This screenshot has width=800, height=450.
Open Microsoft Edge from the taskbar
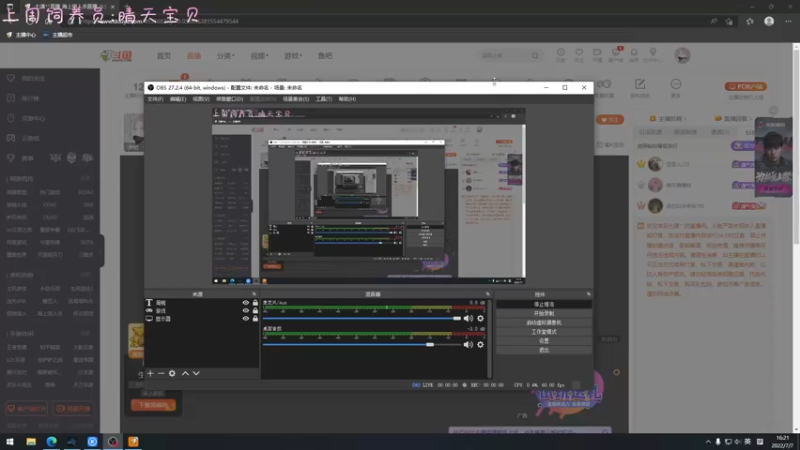click(x=52, y=441)
